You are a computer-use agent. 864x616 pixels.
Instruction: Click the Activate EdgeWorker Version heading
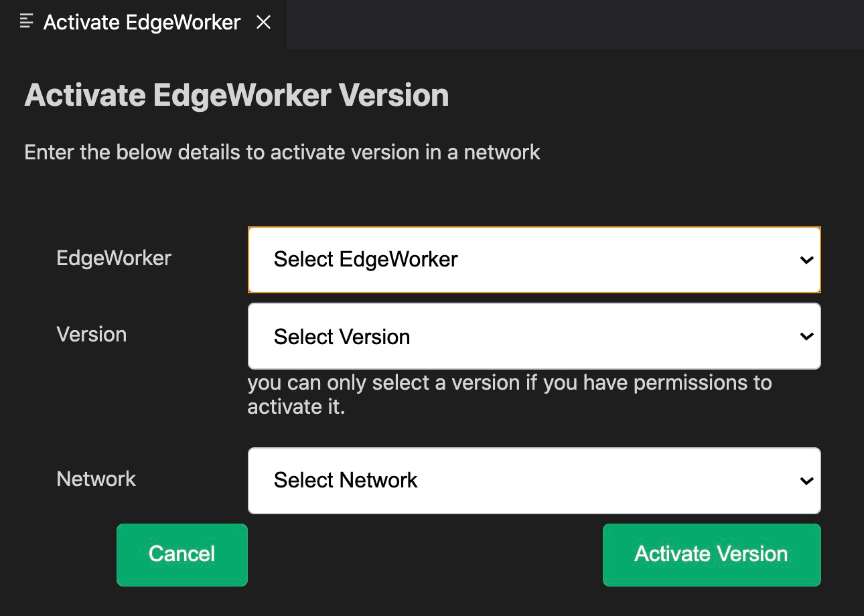click(x=236, y=95)
